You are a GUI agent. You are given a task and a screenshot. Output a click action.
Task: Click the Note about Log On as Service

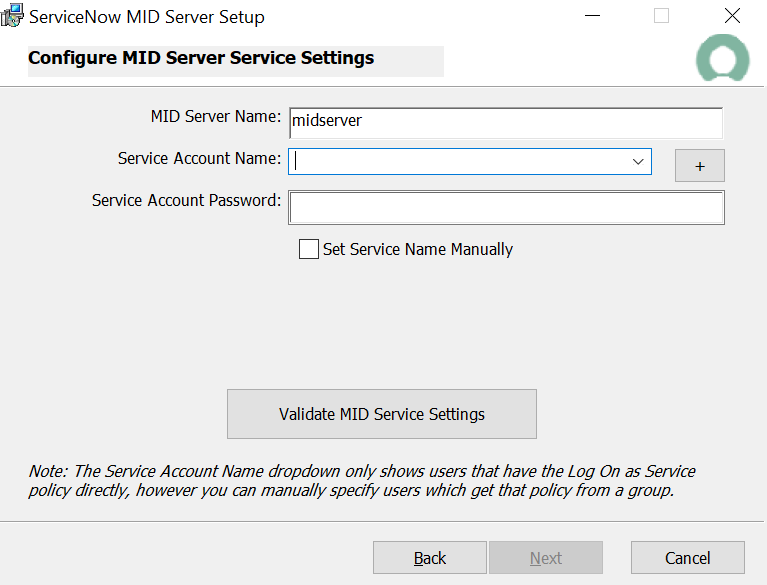pos(362,480)
